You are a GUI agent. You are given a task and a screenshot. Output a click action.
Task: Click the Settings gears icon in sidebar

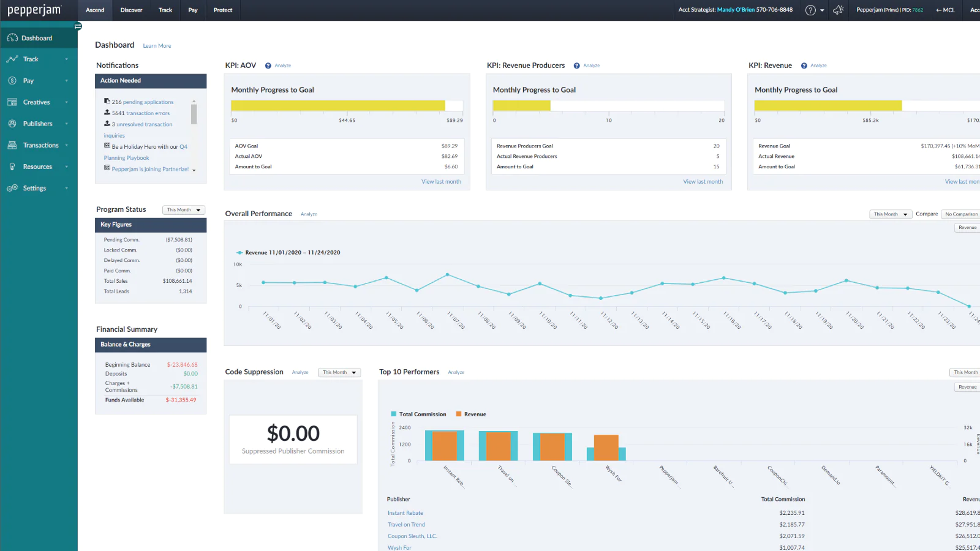tap(12, 188)
